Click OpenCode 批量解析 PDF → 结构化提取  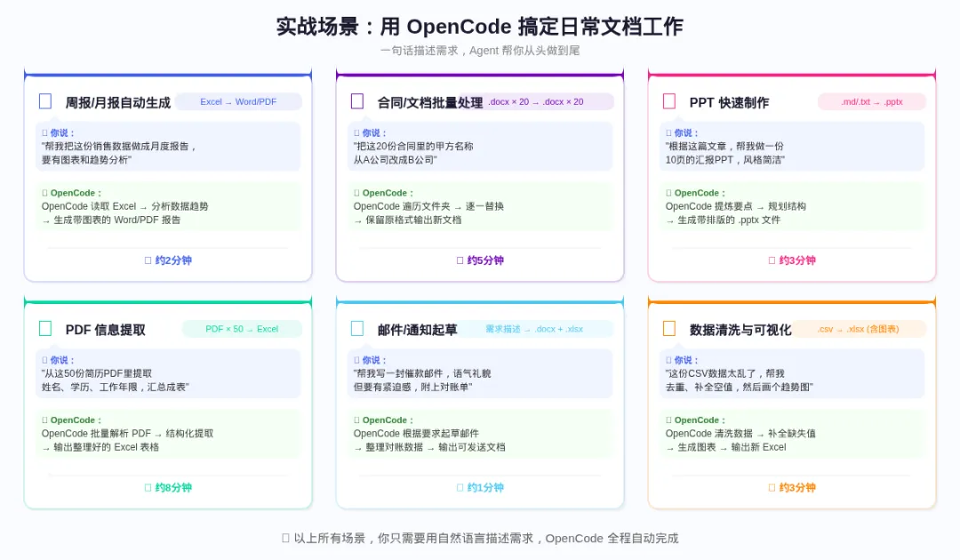pos(127,433)
